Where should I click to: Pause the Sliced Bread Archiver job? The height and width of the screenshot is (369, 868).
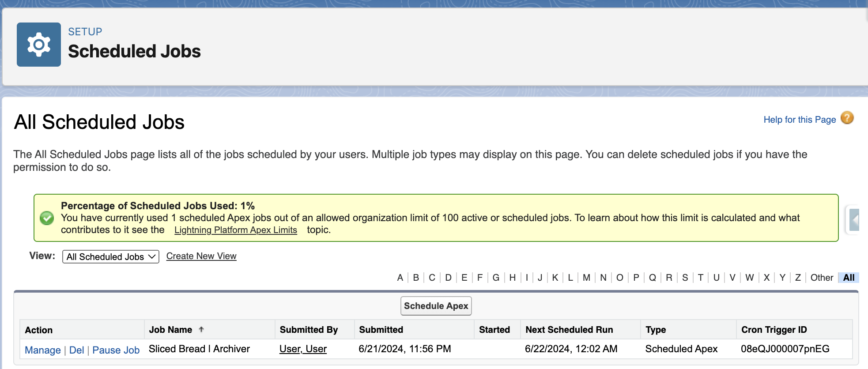tap(116, 350)
